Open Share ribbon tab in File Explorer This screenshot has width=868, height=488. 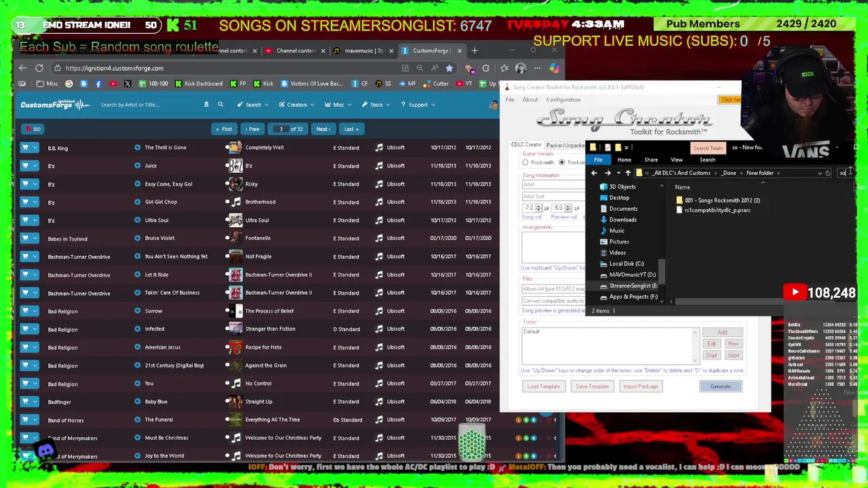click(651, 160)
